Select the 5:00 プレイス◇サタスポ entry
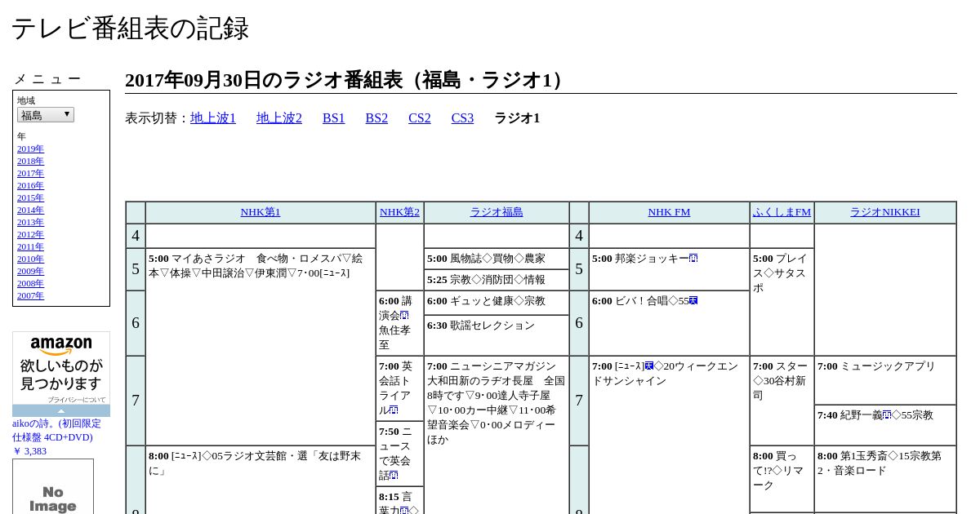Image resolution: width=980 pixels, height=514 pixels. (780, 273)
